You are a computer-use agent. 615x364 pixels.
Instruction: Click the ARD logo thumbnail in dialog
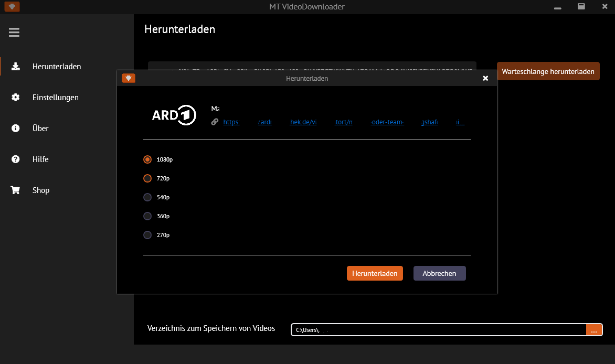click(174, 115)
